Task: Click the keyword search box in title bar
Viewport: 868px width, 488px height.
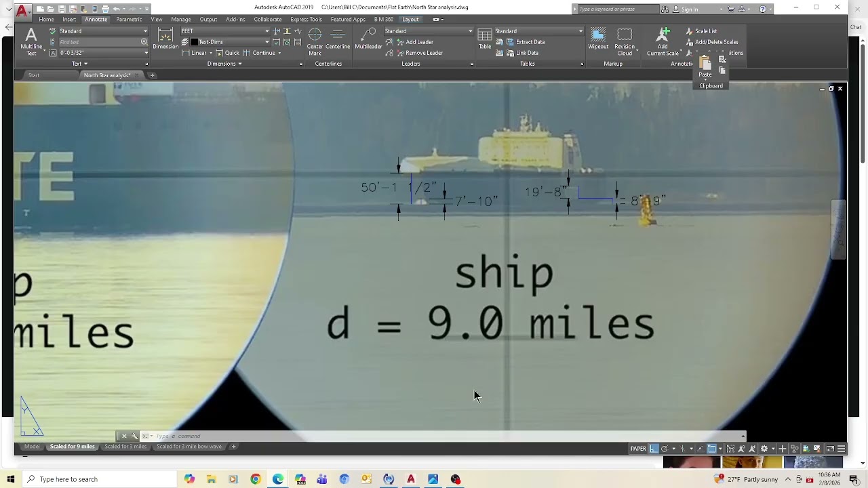Action: point(618,9)
